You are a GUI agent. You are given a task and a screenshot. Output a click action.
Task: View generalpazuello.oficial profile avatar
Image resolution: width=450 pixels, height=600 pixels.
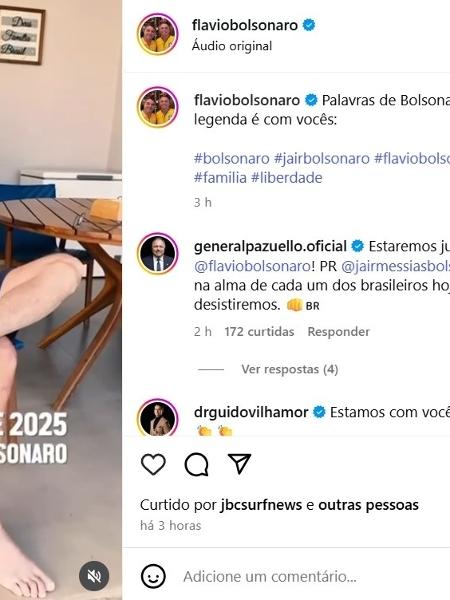pos(158,254)
